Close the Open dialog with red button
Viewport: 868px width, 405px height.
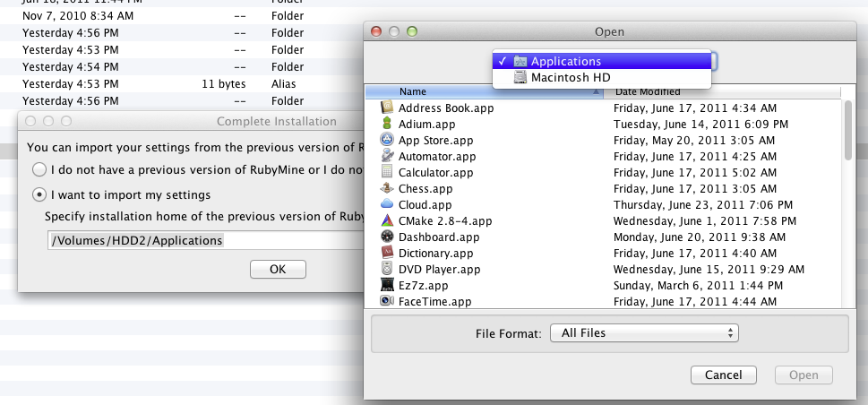pos(376,31)
